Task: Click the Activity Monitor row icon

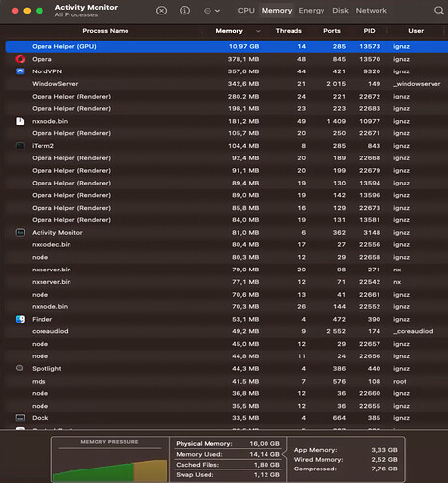Action: (20, 232)
